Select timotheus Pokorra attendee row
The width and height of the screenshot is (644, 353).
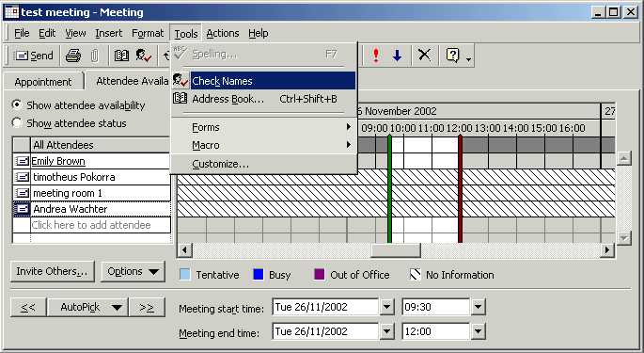[101, 177]
